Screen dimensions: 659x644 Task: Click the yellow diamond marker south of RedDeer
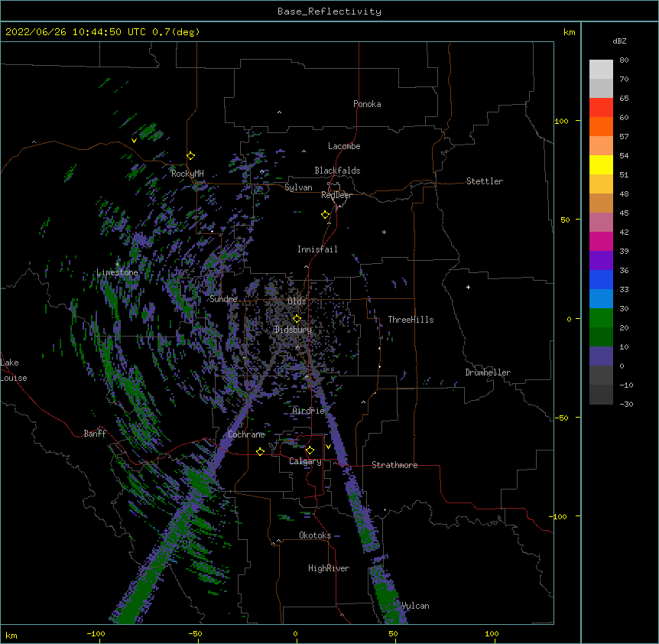[x=326, y=215]
